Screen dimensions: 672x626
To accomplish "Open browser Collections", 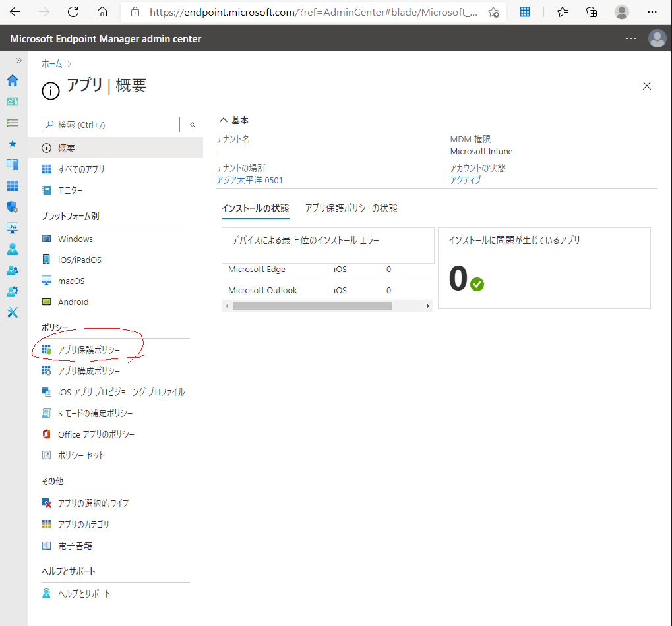I will (592, 12).
